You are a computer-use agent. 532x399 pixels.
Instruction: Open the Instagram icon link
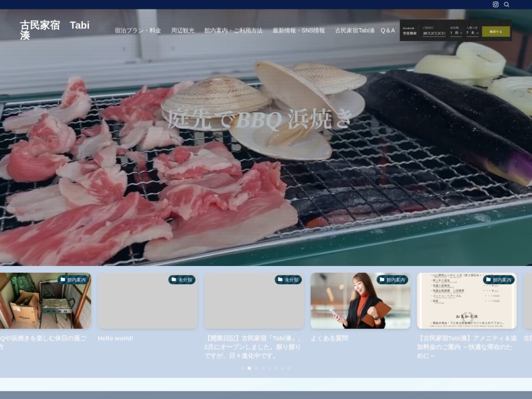tap(496, 5)
